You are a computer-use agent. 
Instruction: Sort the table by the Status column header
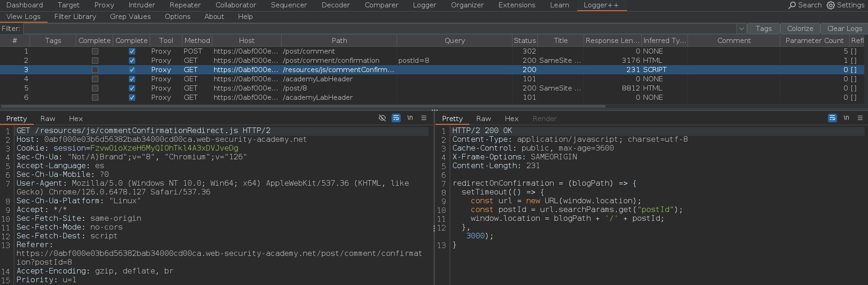coord(525,41)
